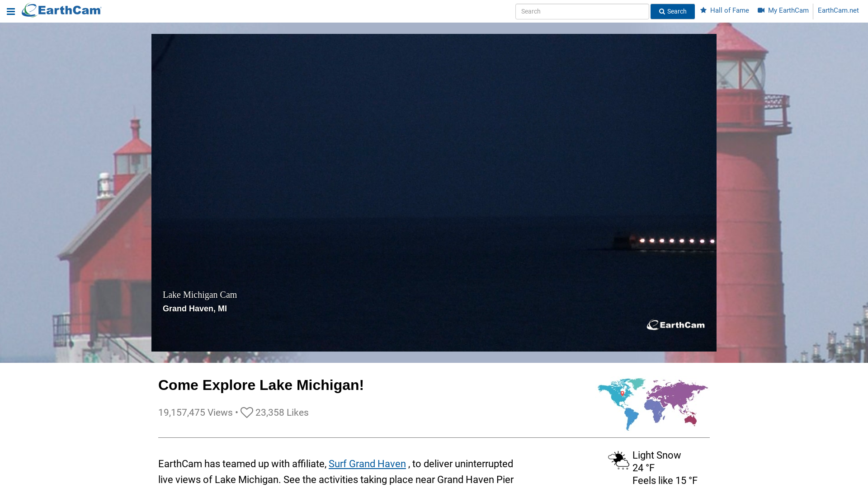This screenshot has height=488, width=868.
Task: Click the Grand Haven, MI location label
Action: point(195,309)
